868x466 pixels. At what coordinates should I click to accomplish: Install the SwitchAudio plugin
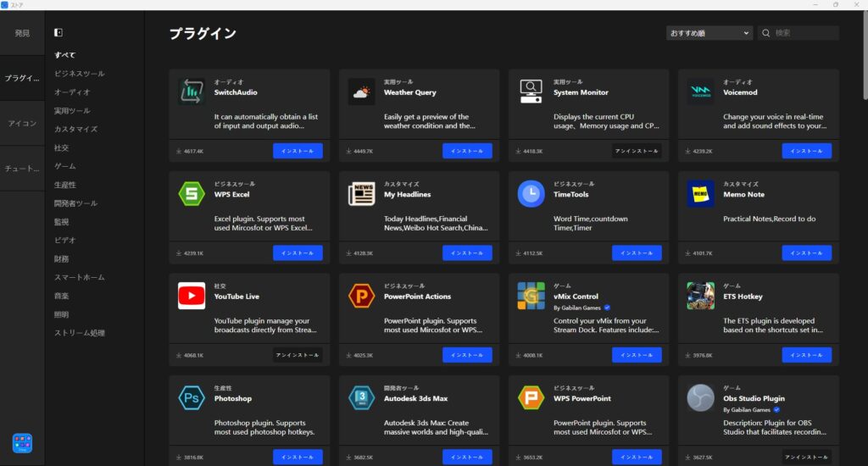298,151
